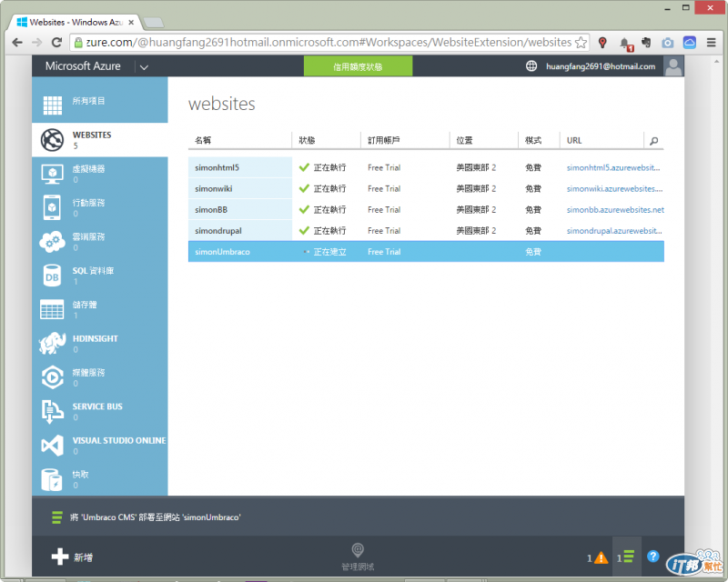Image resolution: width=728 pixels, height=582 pixels.
Task: Open the Virtual Machines monitor icon
Action: pos(52,174)
